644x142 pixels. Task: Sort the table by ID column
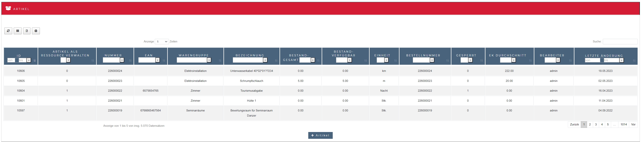click(x=34, y=60)
